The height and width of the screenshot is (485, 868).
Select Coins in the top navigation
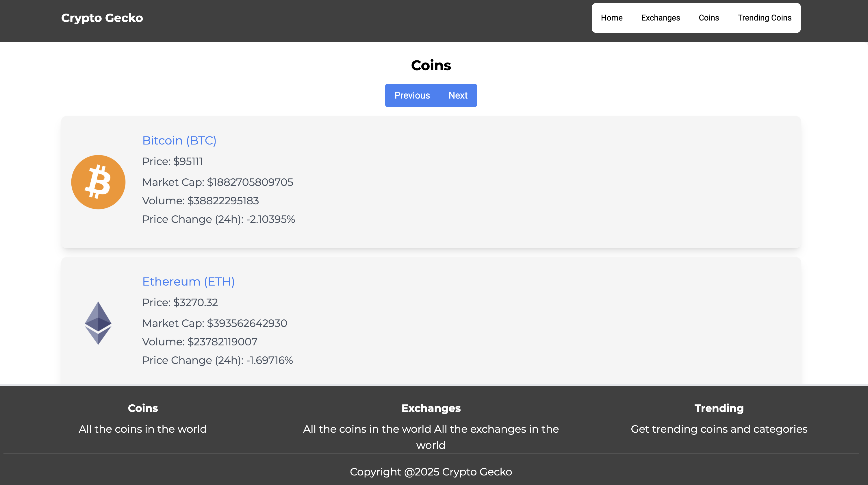tap(709, 18)
